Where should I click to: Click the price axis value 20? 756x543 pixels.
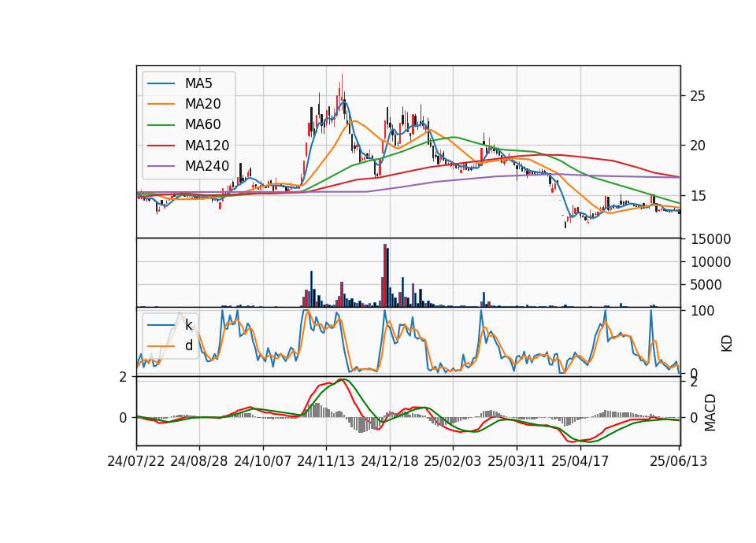[698, 146]
